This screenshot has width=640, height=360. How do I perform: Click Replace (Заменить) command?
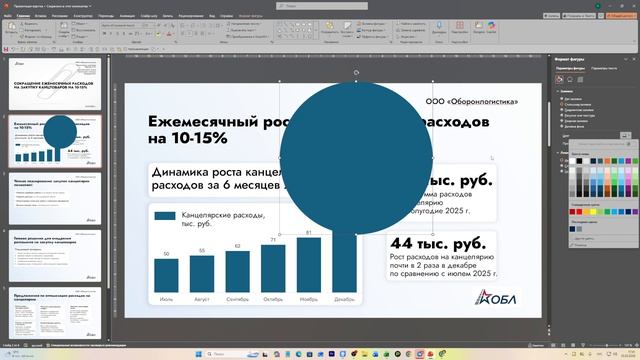411,30
